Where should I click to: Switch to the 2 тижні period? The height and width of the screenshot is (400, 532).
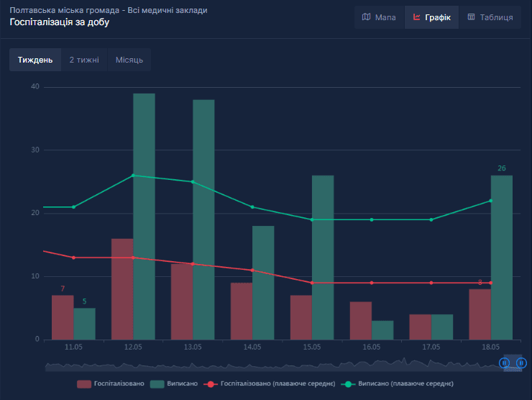(x=84, y=60)
